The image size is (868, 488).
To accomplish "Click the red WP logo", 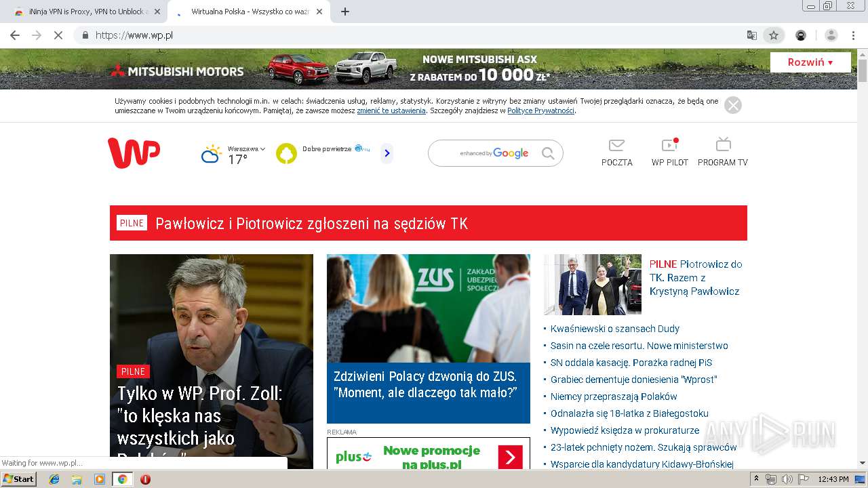I will pyautogui.click(x=134, y=152).
